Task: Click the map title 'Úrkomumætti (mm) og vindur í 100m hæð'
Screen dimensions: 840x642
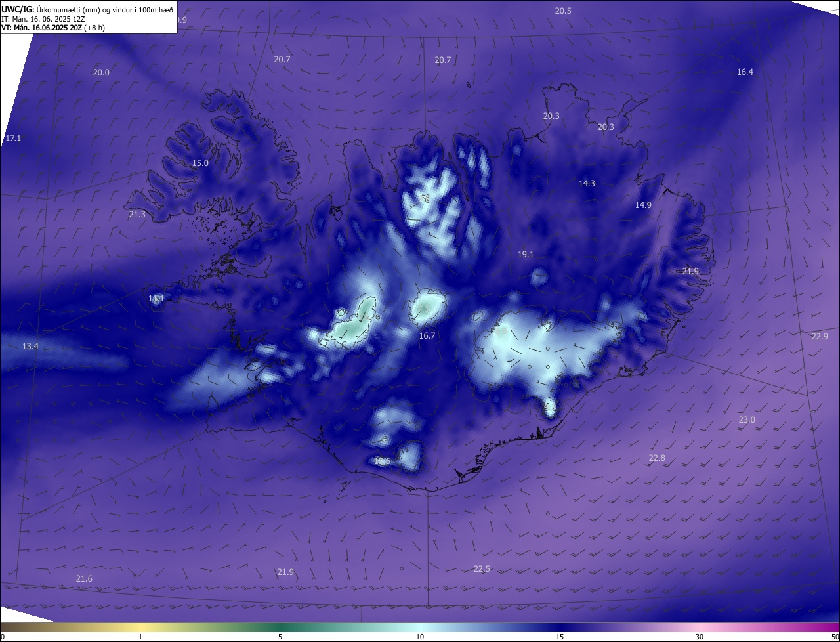Action: pyautogui.click(x=104, y=9)
